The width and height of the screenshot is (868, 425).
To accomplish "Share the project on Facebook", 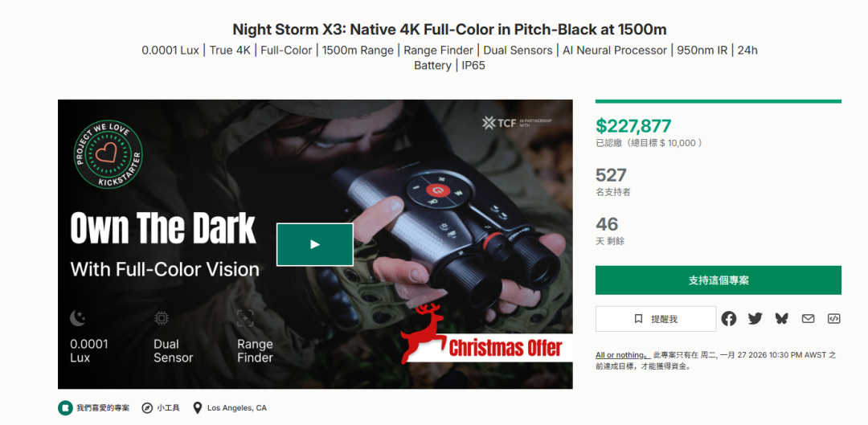I will (728, 319).
